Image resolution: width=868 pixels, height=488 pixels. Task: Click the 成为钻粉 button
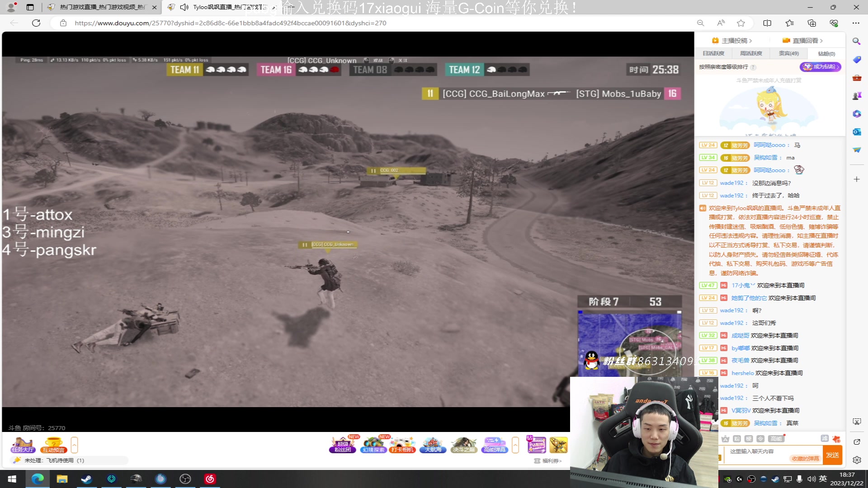coord(821,67)
